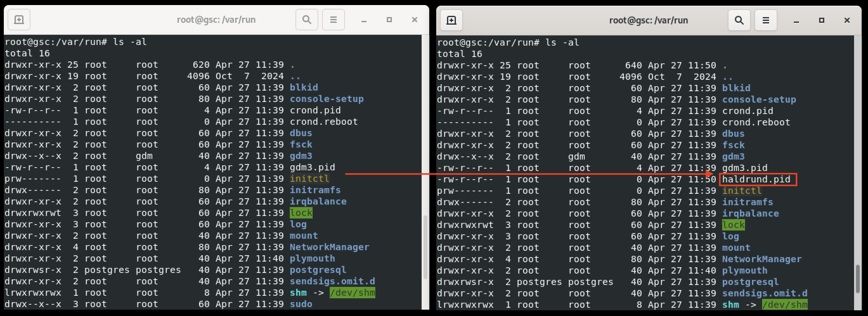
Task: Close the right terminal window
Action: pyautogui.click(x=847, y=21)
